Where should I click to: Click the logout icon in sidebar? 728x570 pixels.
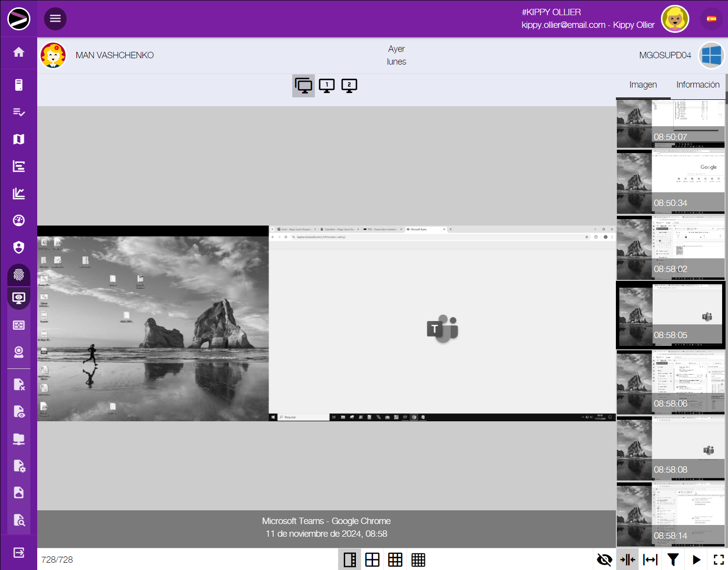click(19, 553)
